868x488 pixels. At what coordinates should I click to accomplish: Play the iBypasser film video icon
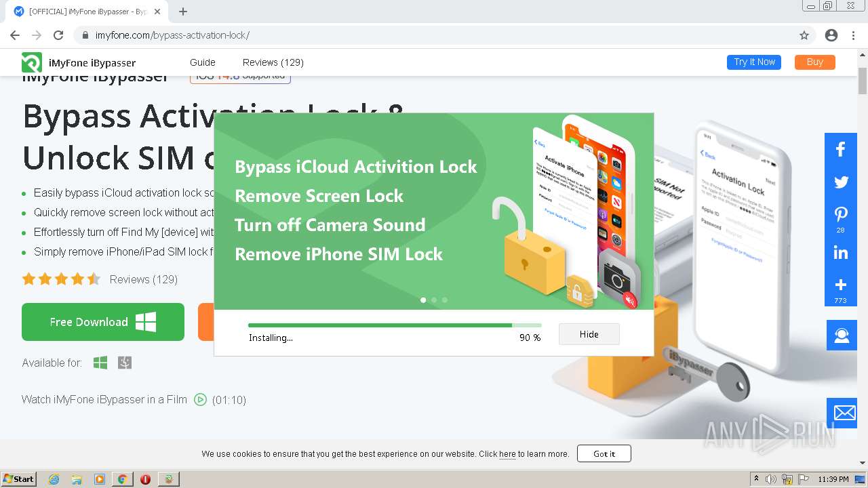pos(200,400)
